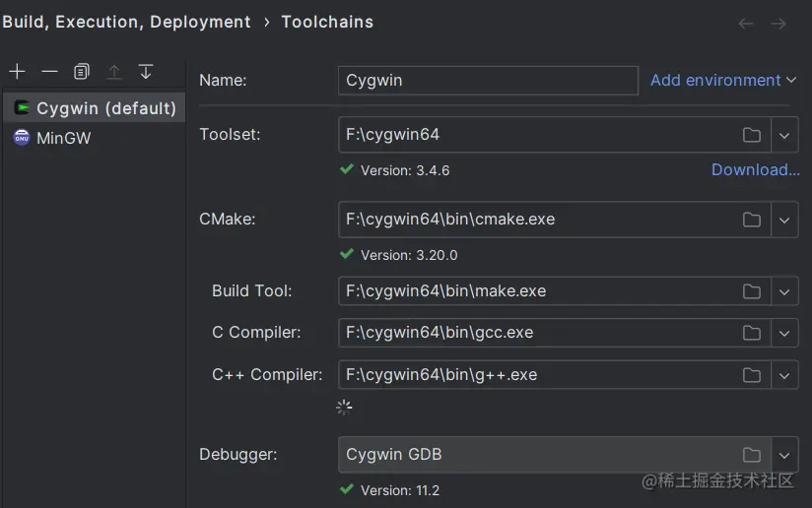Navigate forward with right arrow
The height and width of the screenshot is (508, 812).
[778, 24]
